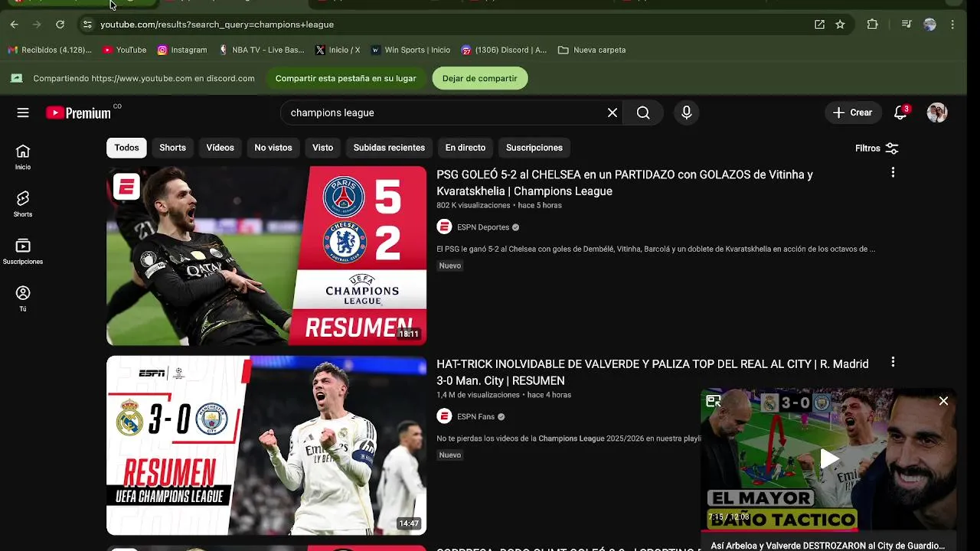The width and height of the screenshot is (980, 551).
Task: Open Tú section in the sidebar
Action: tap(23, 299)
